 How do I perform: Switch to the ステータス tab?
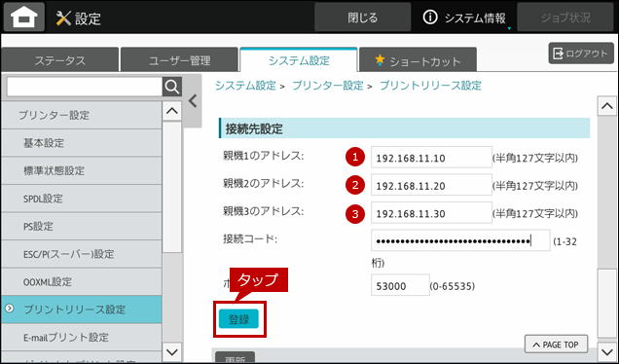(60, 60)
